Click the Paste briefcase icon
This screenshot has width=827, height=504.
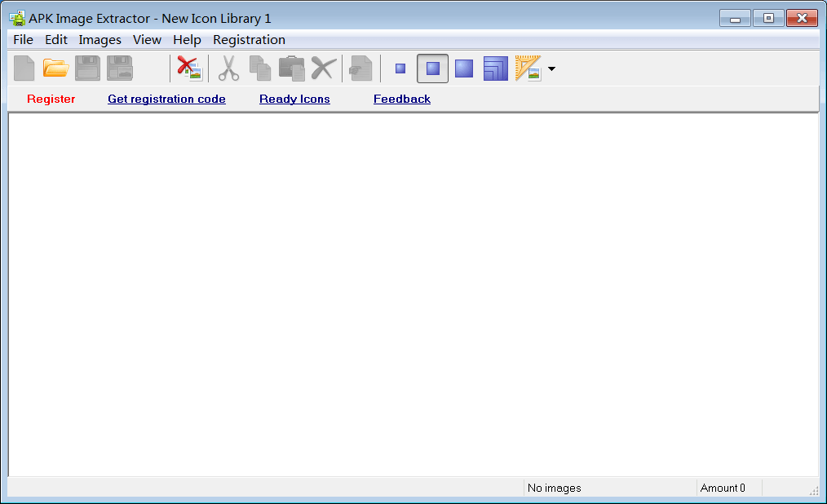(291, 69)
